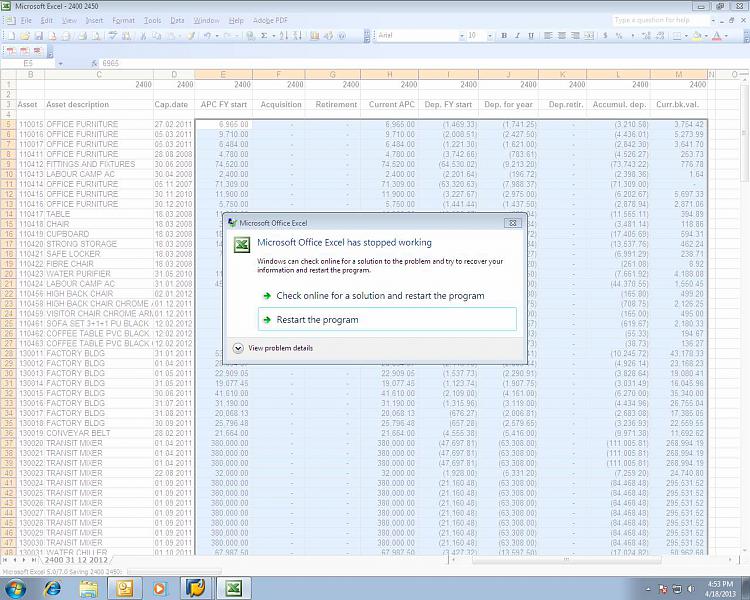Viewport: 750px width, 600px height.
Task: Click the Save floppy disk icon
Action: (39, 36)
